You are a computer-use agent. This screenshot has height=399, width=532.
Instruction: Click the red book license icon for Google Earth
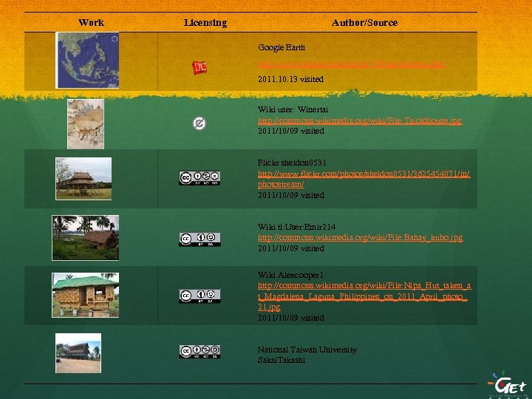click(199, 67)
